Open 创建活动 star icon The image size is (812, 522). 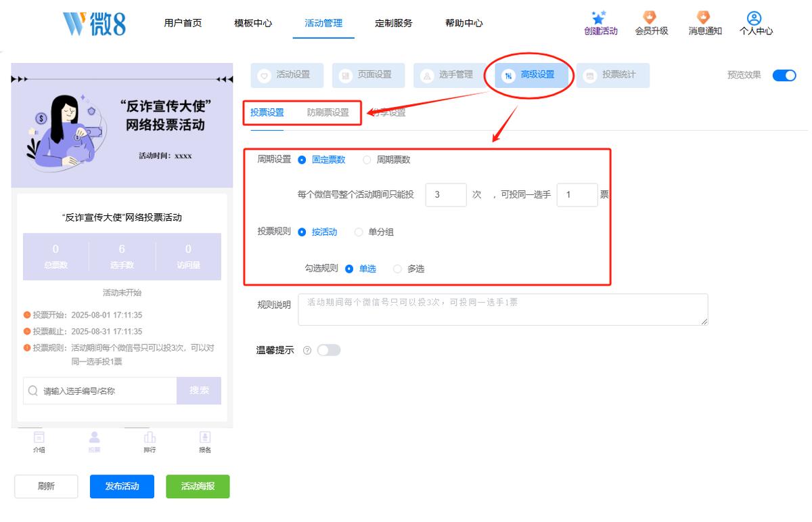pos(600,18)
